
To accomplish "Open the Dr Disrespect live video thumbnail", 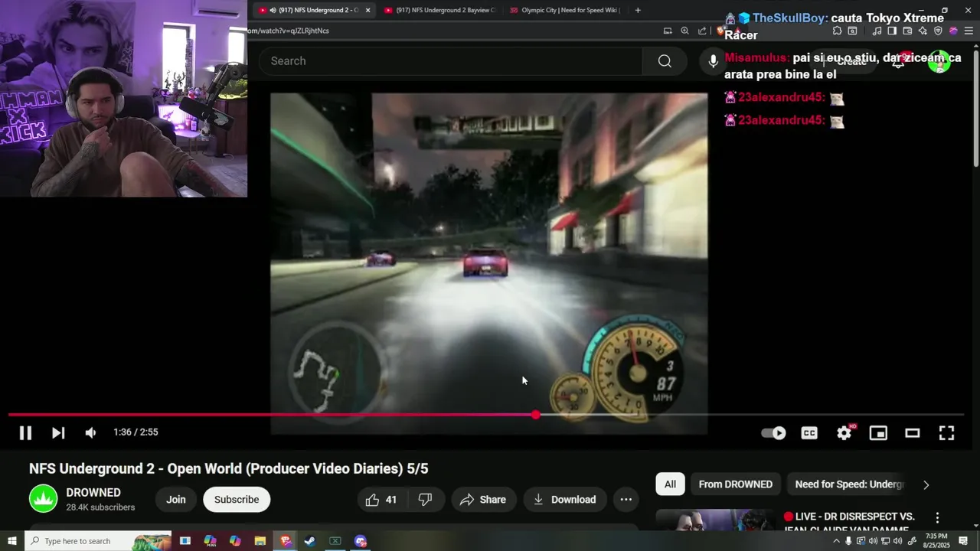I will [x=715, y=520].
